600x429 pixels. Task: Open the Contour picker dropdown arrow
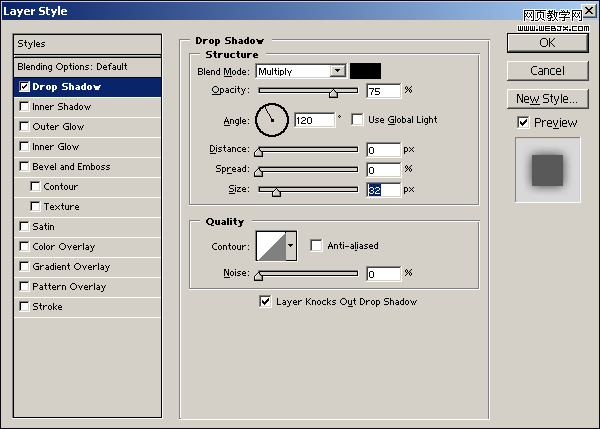point(291,246)
